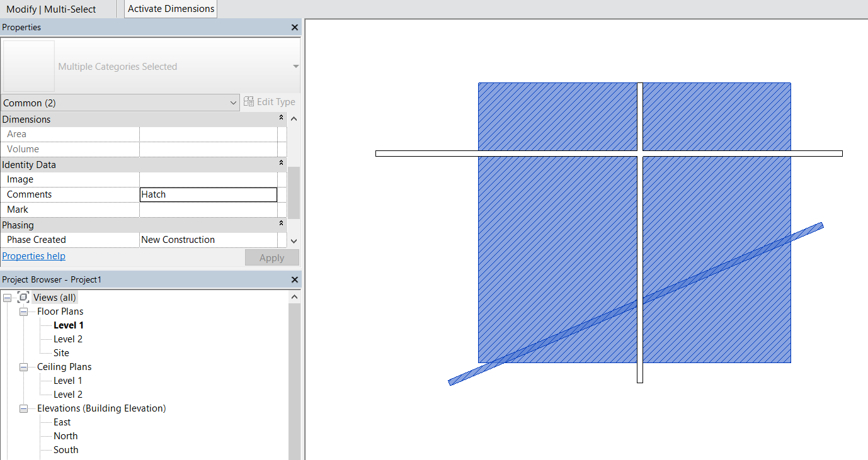Click the Image value field
The height and width of the screenshot is (460, 868).
(x=208, y=179)
